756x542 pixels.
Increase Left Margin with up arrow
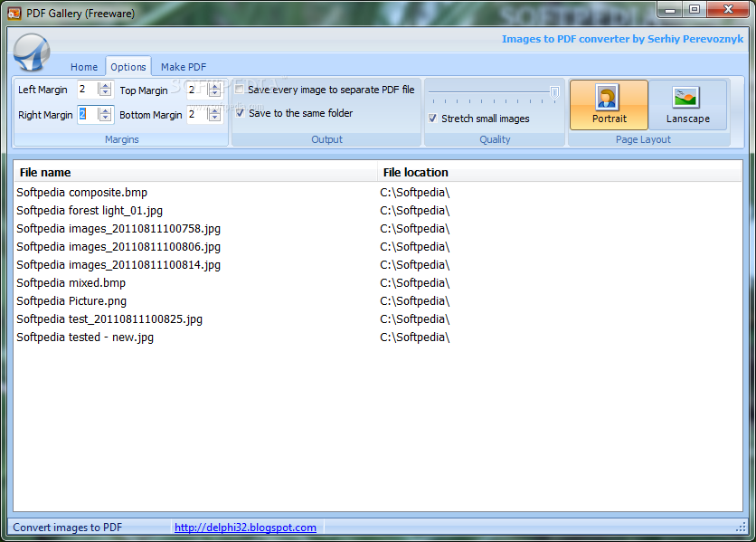[x=105, y=85]
